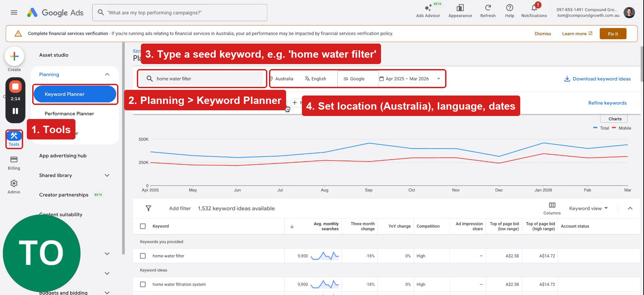This screenshot has height=295, width=644.
Task: Click the top search bar field
Action: click(x=180, y=13)
